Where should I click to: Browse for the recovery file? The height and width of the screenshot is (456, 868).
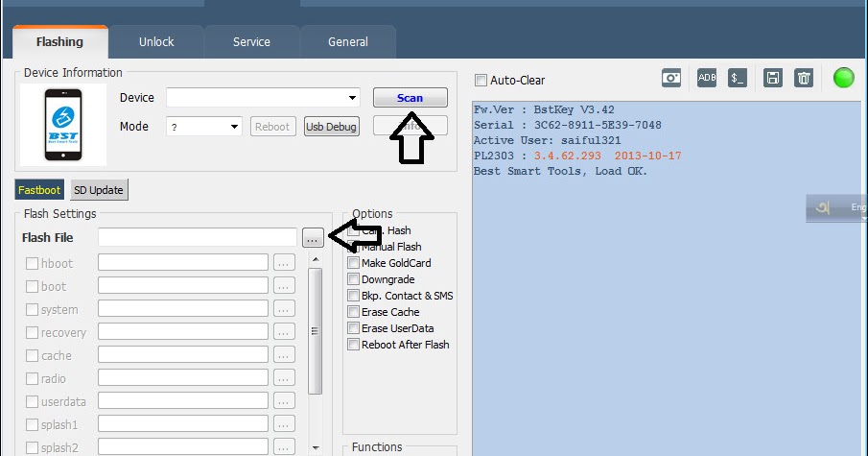284,332
